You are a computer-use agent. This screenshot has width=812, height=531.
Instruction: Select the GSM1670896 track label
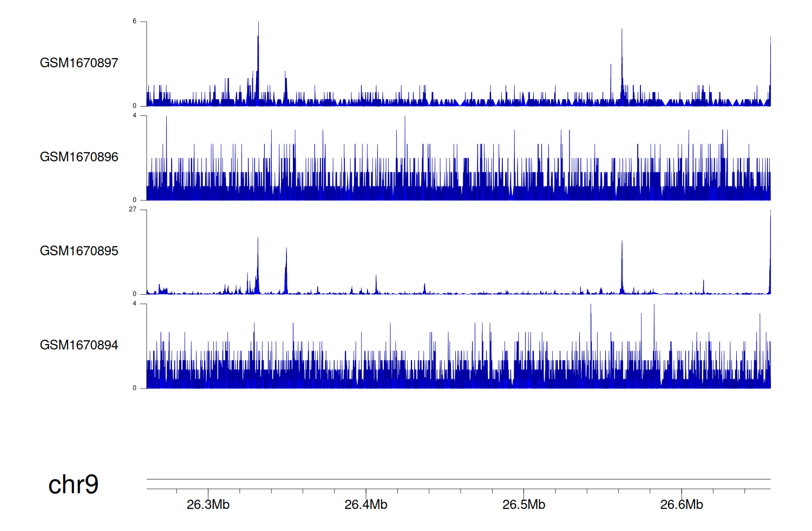tap(79, 157)
